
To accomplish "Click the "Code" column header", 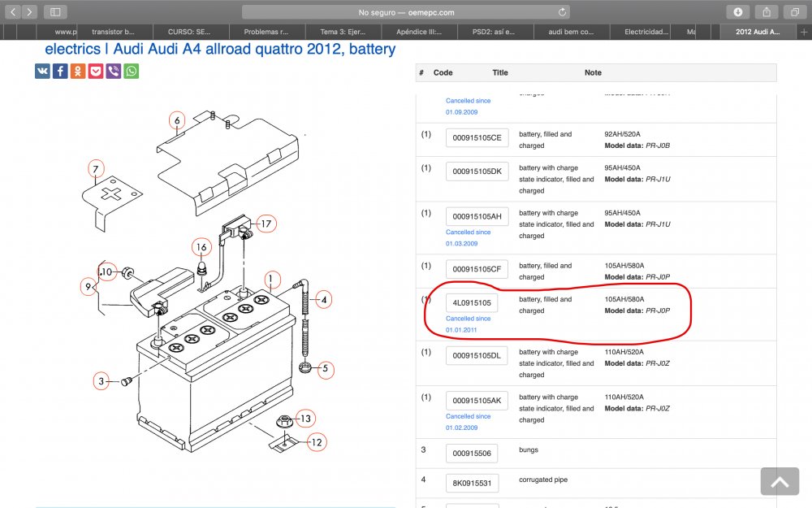I will [443, 72].
